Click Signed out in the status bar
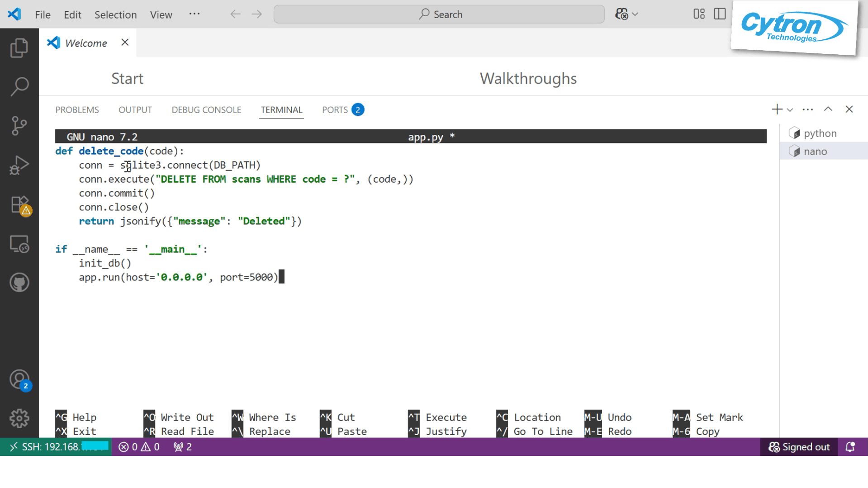 [x=799, y=446]
